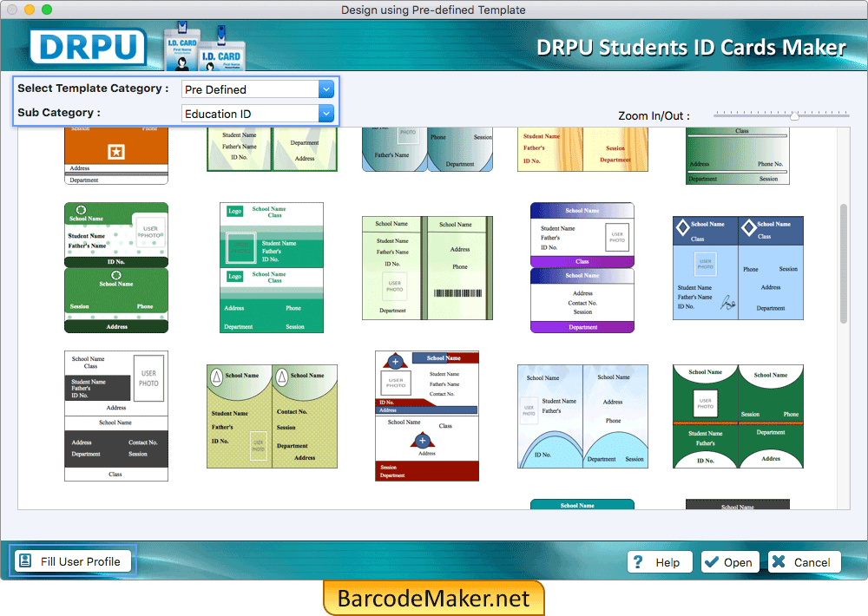Click the macOS green fullscreen window button
The width and height of the screenshot is (868, 616).
click(47, 10)
